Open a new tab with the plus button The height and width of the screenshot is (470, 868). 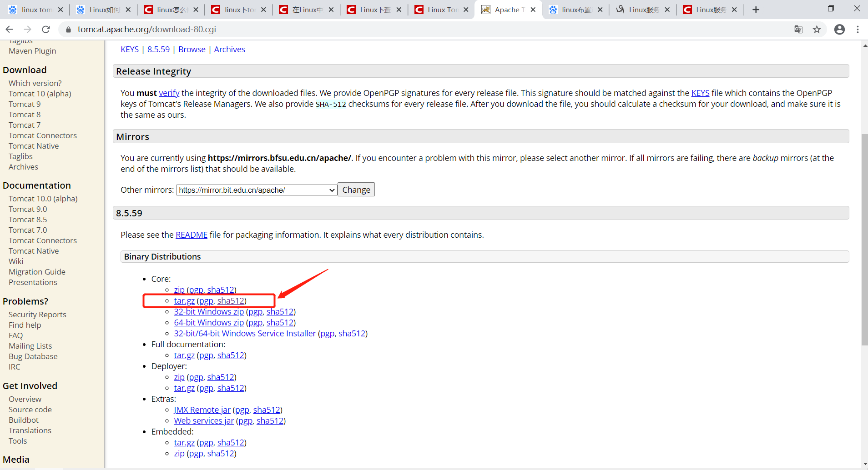756,10
